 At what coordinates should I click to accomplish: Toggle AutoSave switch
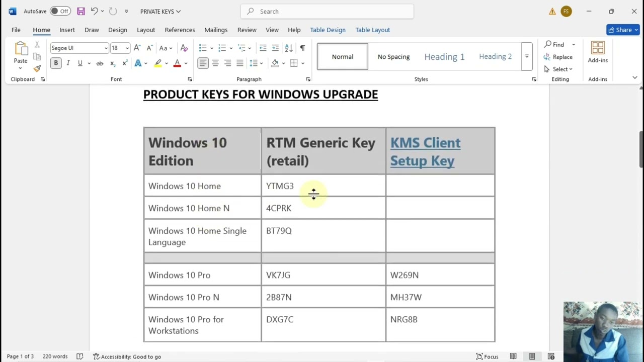click(x=60, y=11)
